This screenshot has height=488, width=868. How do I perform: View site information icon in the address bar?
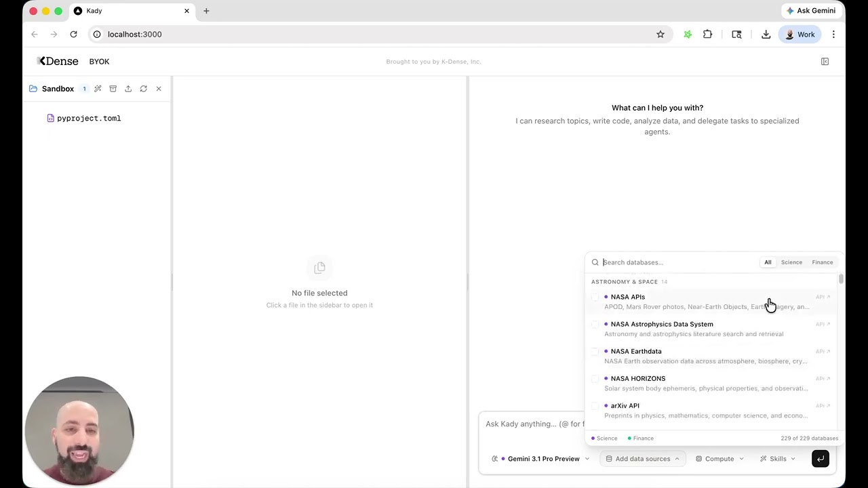pyautogui.click(x=97, y=35)
